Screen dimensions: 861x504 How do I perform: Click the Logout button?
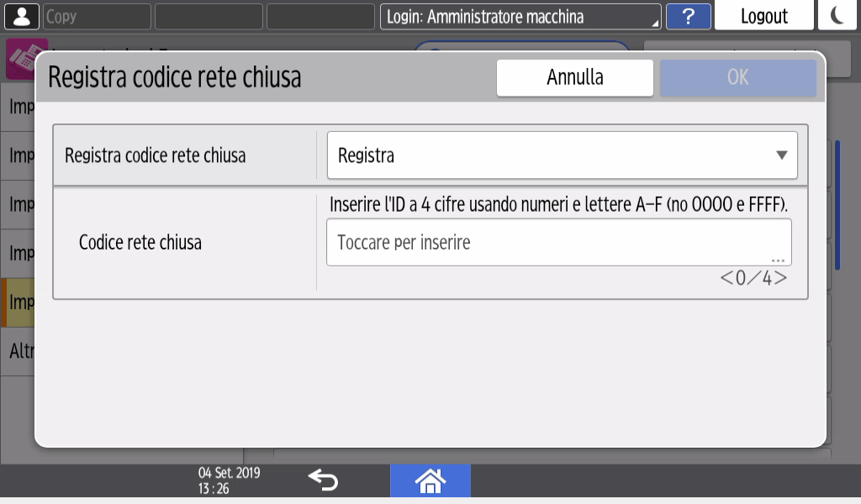[x=763, y=15]
